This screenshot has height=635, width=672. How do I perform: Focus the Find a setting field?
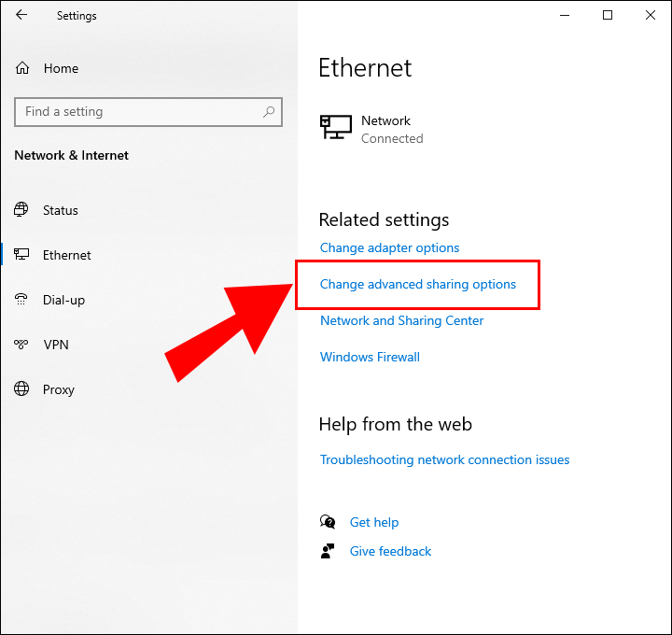point(148,112)
